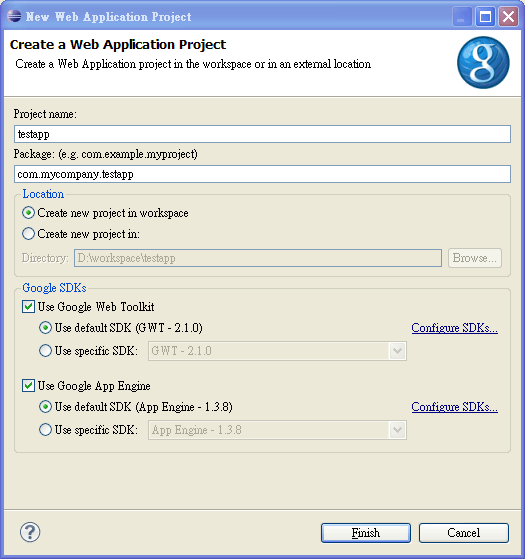Image resolution: width=525 pixels, height=559 pixels.
Task: Choose Use specific SDK for App Engine
Action: [88, 430]
